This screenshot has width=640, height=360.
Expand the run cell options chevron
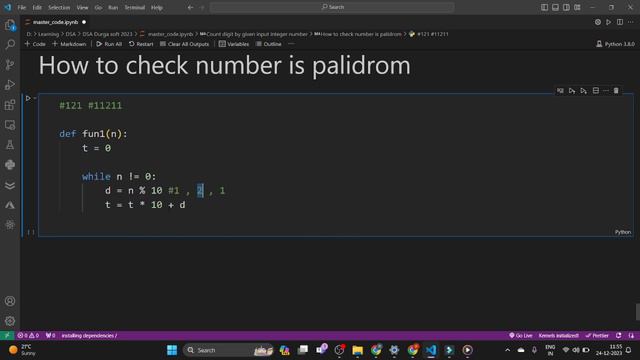click(35, 98)
